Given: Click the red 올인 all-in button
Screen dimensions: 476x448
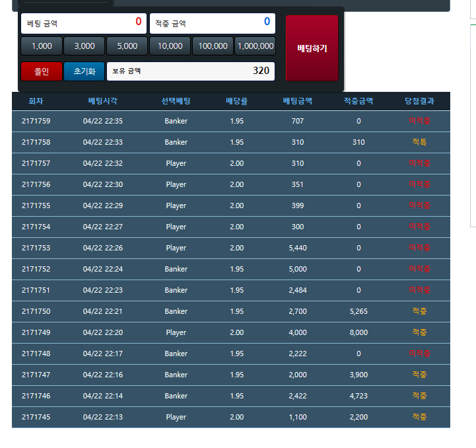Looking at the screenshot, I should tap(42, 71).
